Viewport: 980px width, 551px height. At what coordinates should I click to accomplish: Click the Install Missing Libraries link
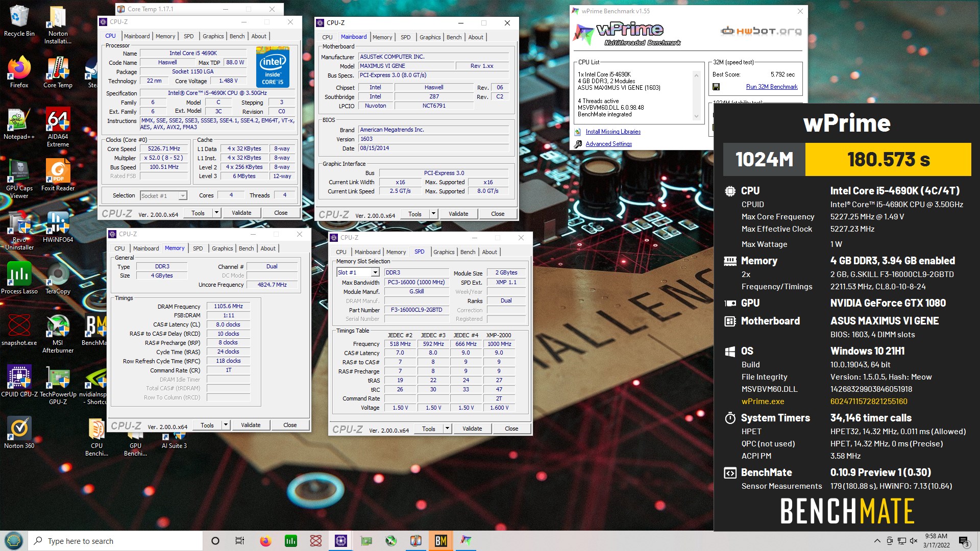(x=612, y=132)
